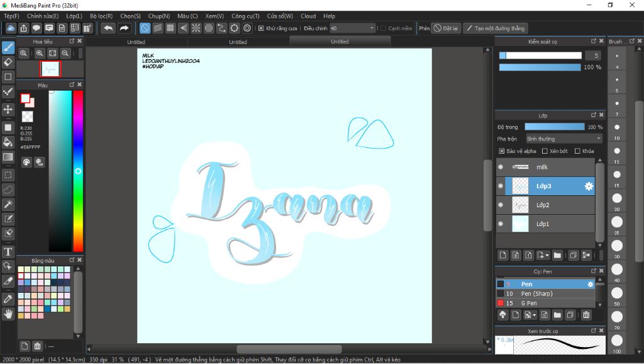Click the navigator canvas thumbnail
This screenshot has width=644, height=364.
pos(50,69)
